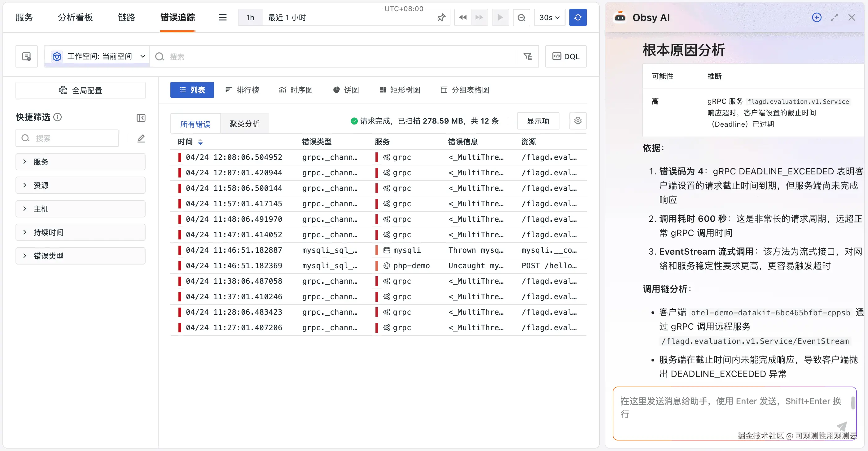The height and width of the screenshot is (451, 868).
Task: Click the pin time range icon
Action: point(441,18)
